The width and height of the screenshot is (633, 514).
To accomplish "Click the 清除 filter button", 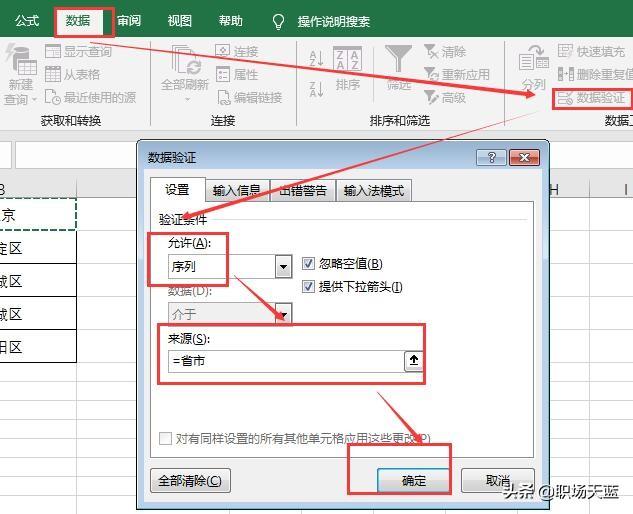I will coord(445,52).
